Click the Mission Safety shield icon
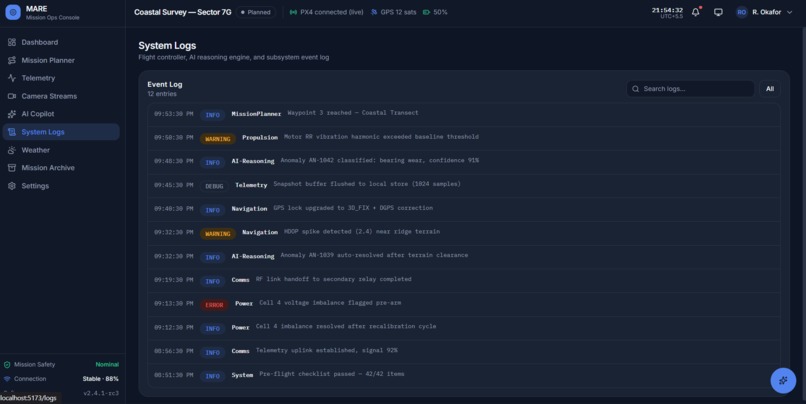 click(7, 365)
